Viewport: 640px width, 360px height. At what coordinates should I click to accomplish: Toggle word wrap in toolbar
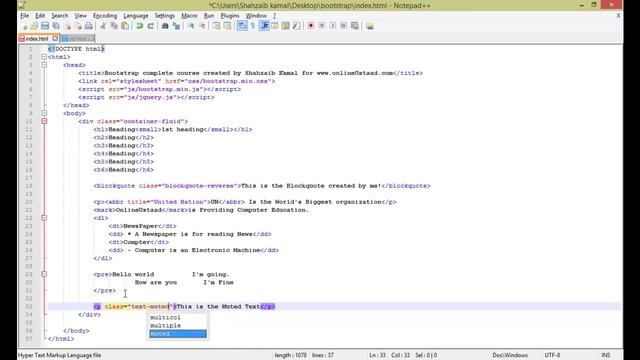tap(242, 26)
